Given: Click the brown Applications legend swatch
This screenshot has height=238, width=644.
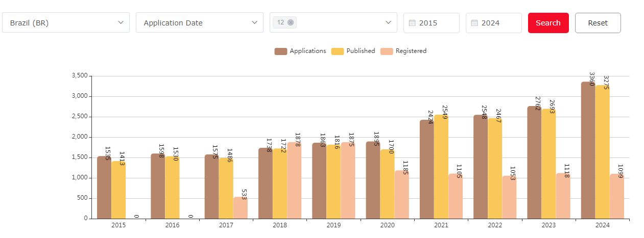Looking at the screenshot, I should coord(281,51).
